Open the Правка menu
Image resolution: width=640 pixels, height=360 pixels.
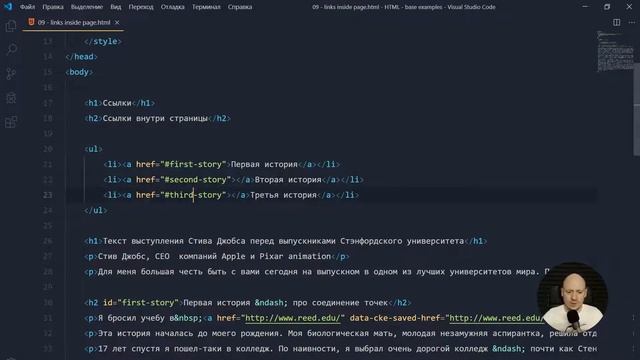(x=53, y=7)
